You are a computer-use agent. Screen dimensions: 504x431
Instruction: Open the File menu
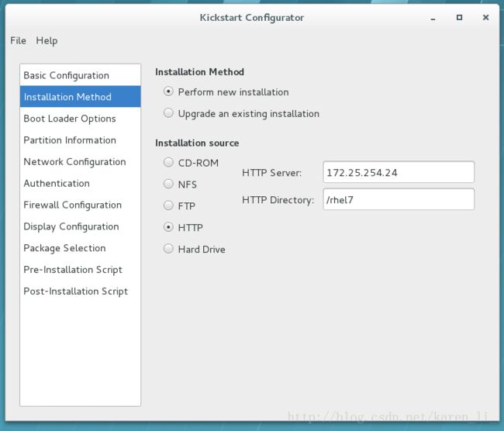coord(18,40)
